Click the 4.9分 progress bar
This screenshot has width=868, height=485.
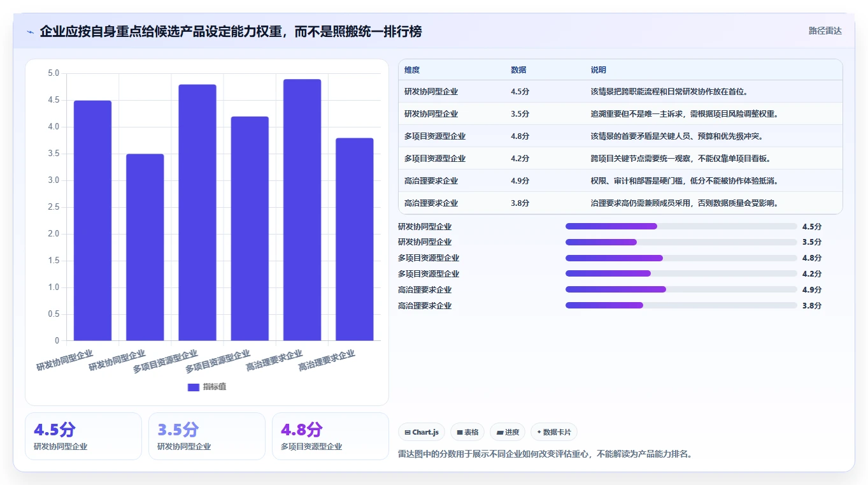pos(681,289)
